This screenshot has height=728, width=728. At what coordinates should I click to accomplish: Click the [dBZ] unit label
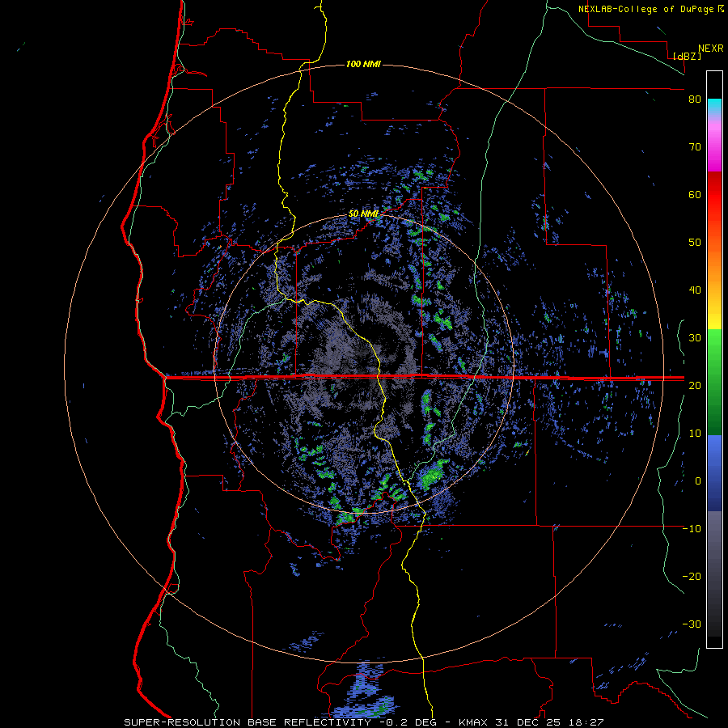[687, 56]
